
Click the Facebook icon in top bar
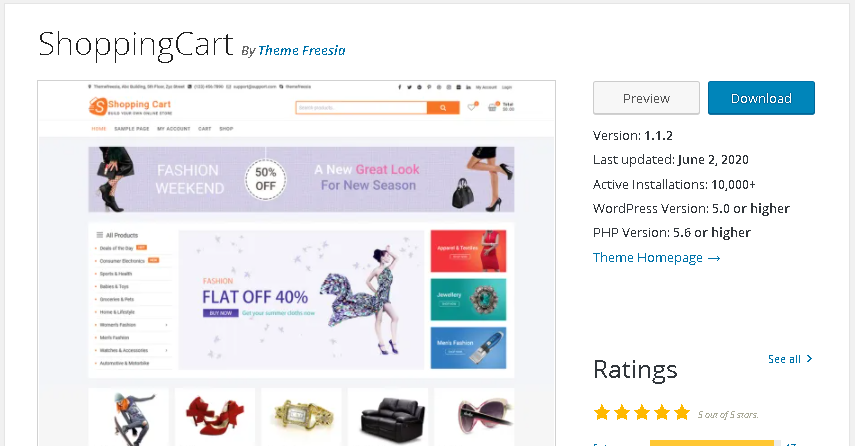coord(400,87)
